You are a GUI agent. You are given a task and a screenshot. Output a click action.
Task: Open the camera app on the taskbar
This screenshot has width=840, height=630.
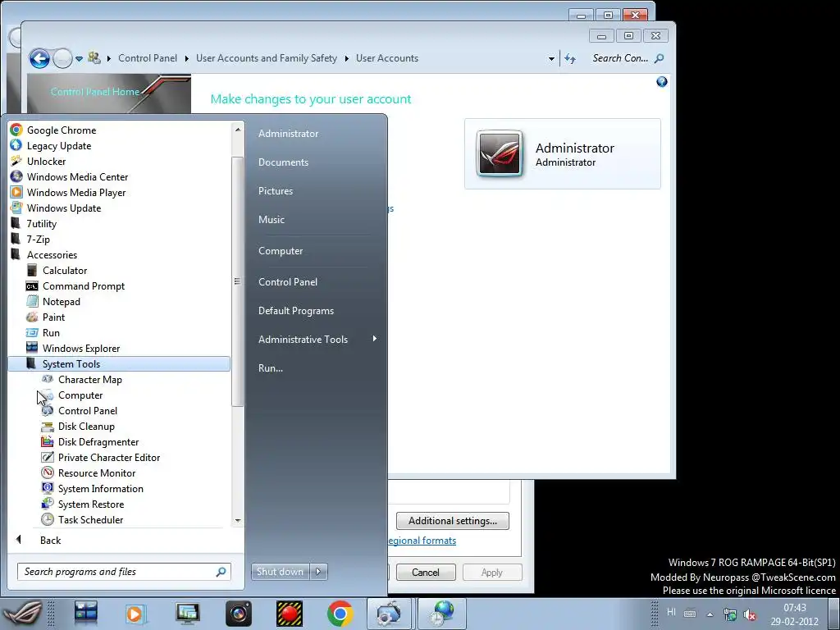[x=239, y=614]
